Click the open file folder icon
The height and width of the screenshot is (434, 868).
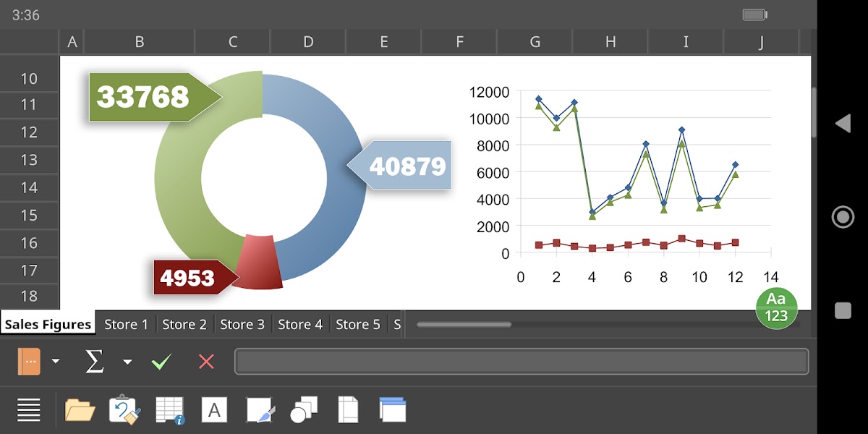click(80, 410)
